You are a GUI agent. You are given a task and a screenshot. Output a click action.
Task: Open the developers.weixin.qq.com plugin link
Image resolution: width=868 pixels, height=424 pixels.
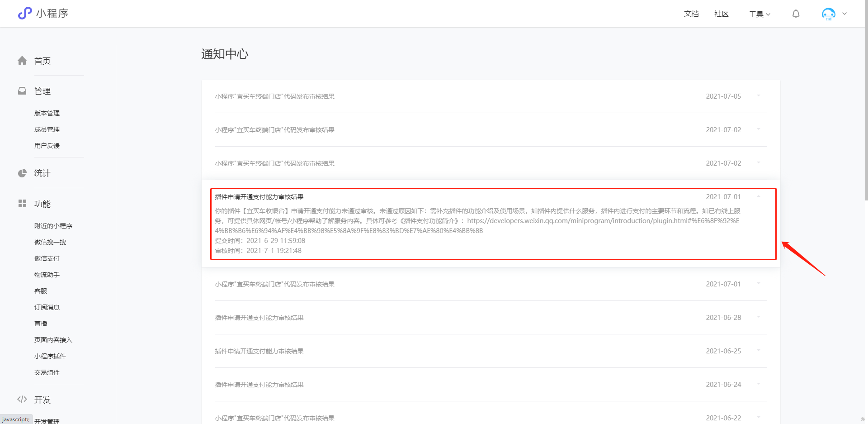pos(477,226)
